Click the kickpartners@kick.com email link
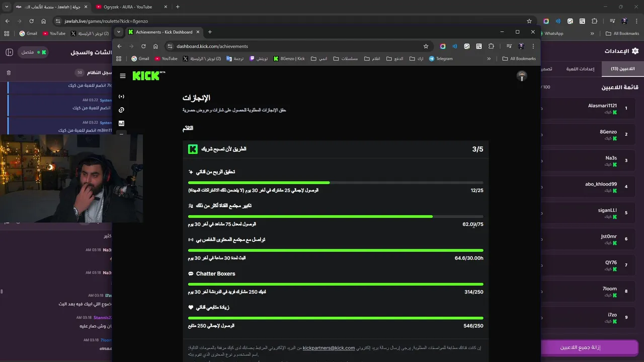The image size is (644, 362). [329, 348]
